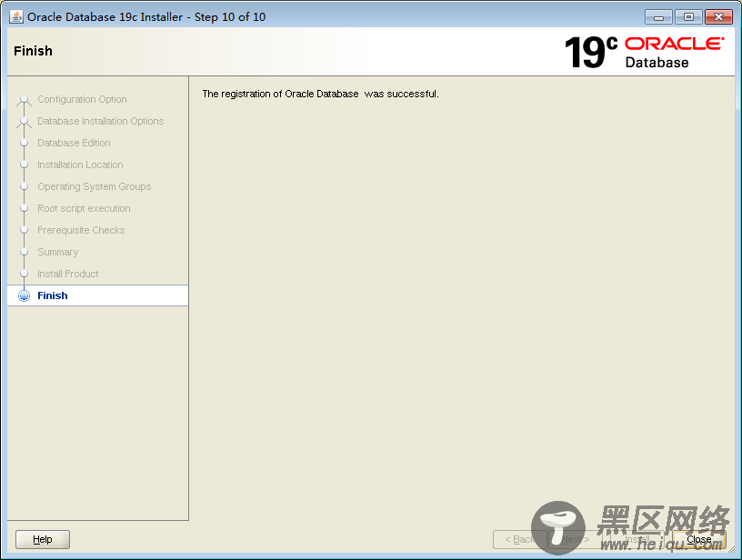Open Help for the installer
742x560 pixels.
[43, 539]
